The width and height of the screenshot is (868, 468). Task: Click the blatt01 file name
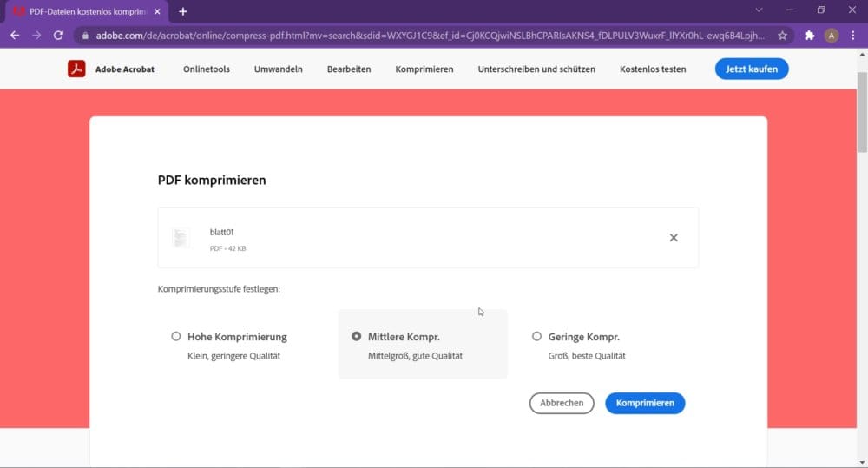pos(221,232)
